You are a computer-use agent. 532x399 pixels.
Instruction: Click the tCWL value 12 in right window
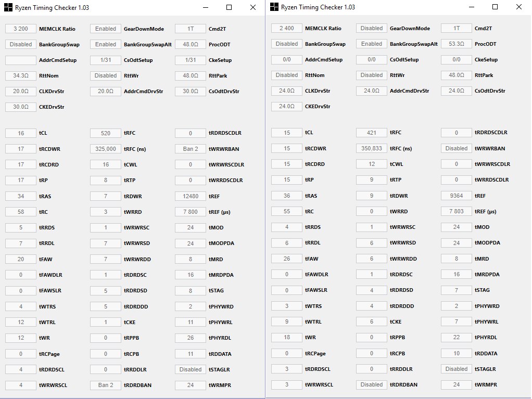click(372, 164)
